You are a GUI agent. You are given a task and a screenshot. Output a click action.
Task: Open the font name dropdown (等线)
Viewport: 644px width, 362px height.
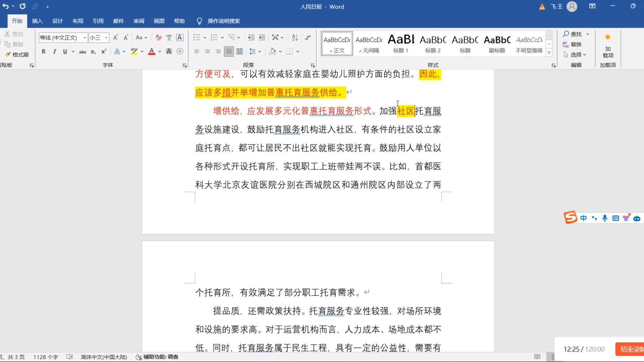[x=85, y=37]
